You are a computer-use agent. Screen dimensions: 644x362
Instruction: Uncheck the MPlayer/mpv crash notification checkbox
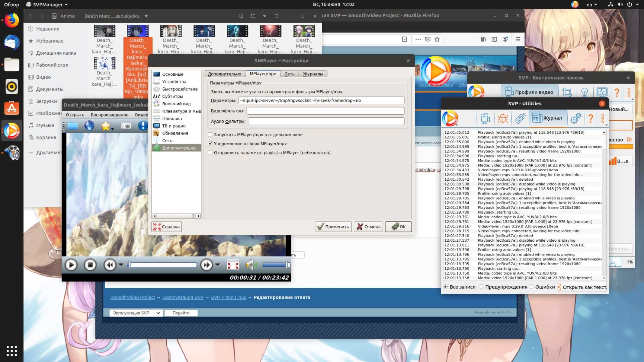click(210, 144)
